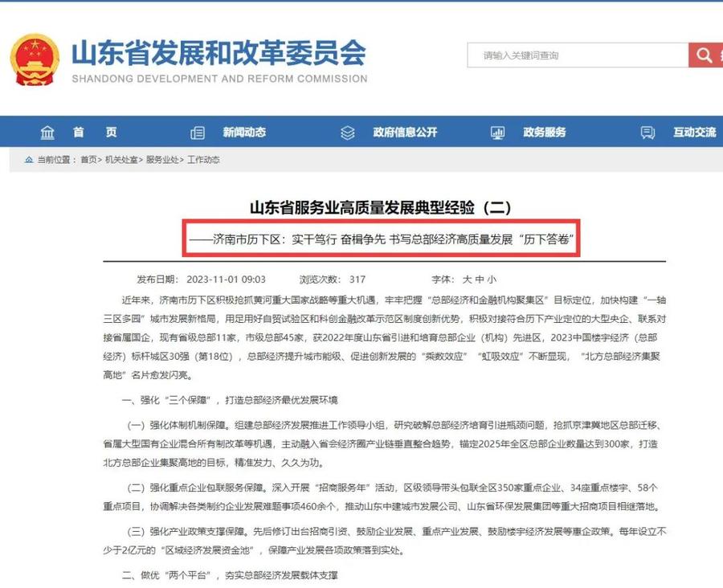Click the layers icon beside 政府信息公开
This screenshot has height=588, width=723.
[347, 133]
